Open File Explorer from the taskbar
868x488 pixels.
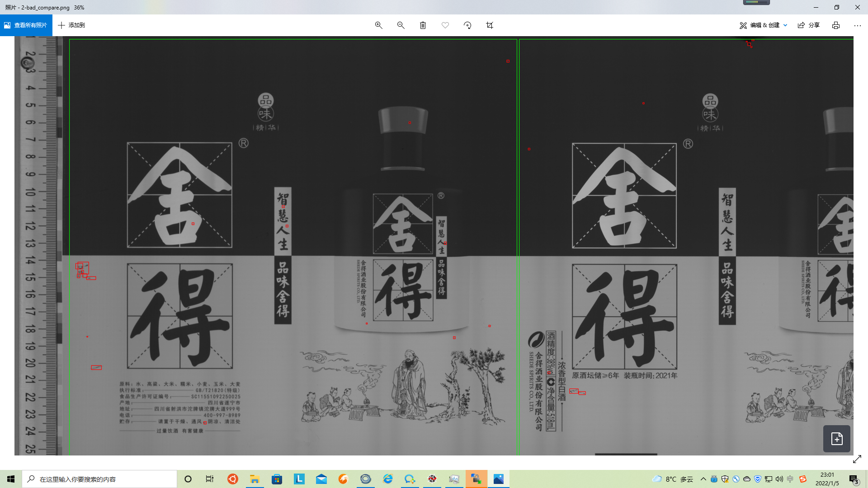pyautogui.click(x=255, y=479)
